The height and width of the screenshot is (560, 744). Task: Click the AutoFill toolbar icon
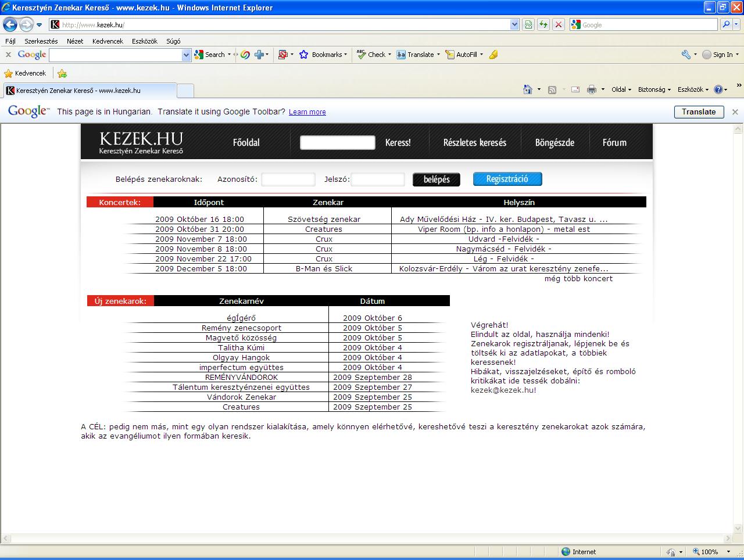coord(450,55)
